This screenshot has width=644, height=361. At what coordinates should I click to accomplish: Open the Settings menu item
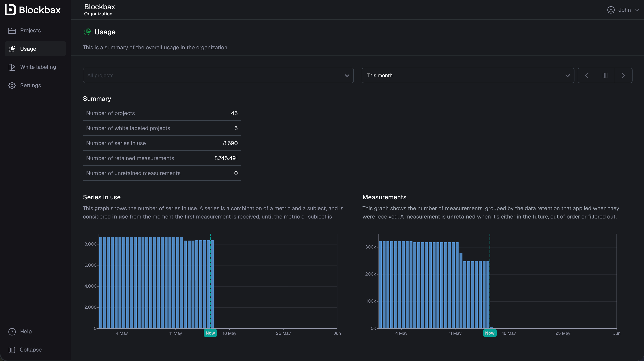(x=35, y=85)
